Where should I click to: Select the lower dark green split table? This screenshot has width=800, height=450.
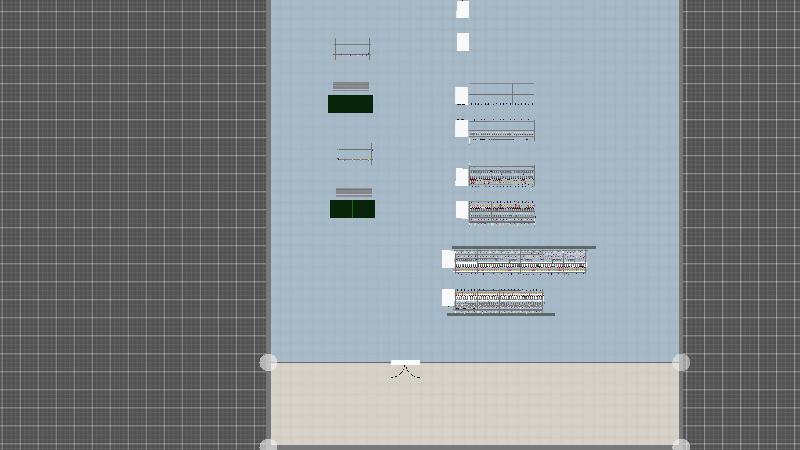352,209
